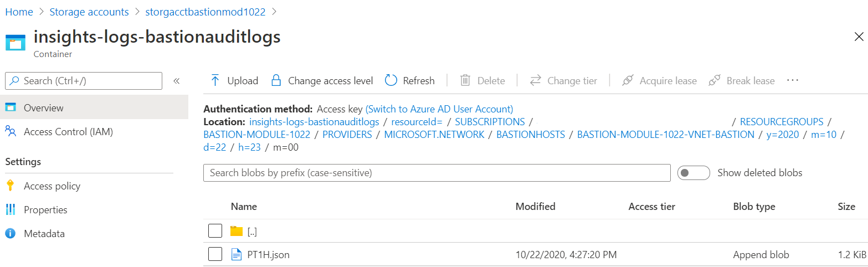This screenshot has width=868, height=267.
Task: Go to Storage accounts breadcrumb
Action: click(89, 12)
